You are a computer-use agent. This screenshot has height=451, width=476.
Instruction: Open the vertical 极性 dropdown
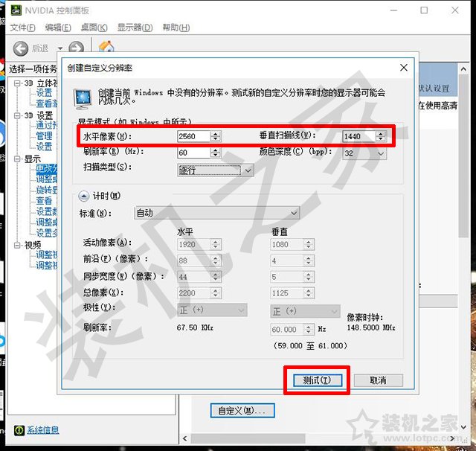(x=305, y=311)
